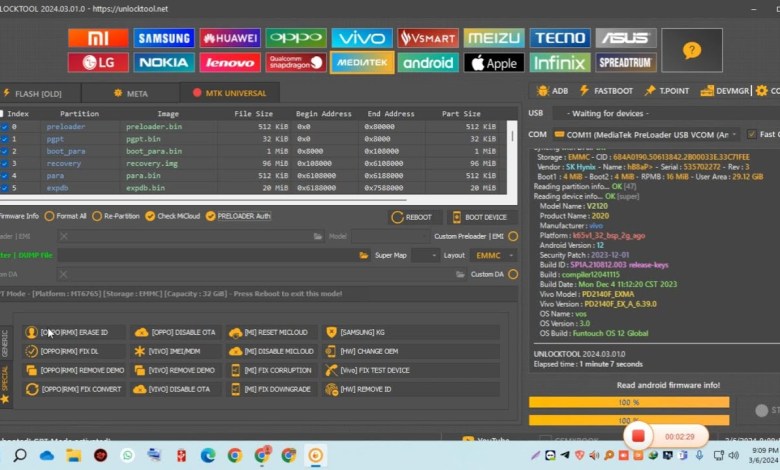Click [MI] RESET MICLOUD button
Viewport: 780px width, 470px height.
[271, 332]
